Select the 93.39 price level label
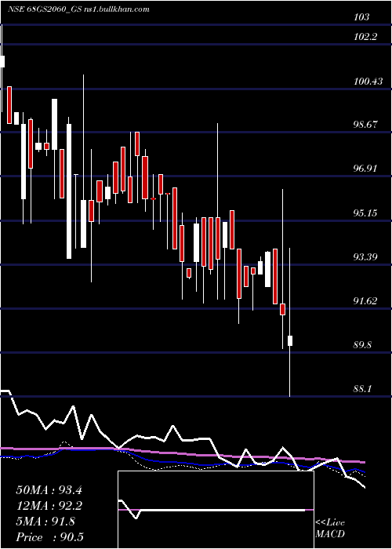The height and width of the screenshot is (549, 392). 365,257
